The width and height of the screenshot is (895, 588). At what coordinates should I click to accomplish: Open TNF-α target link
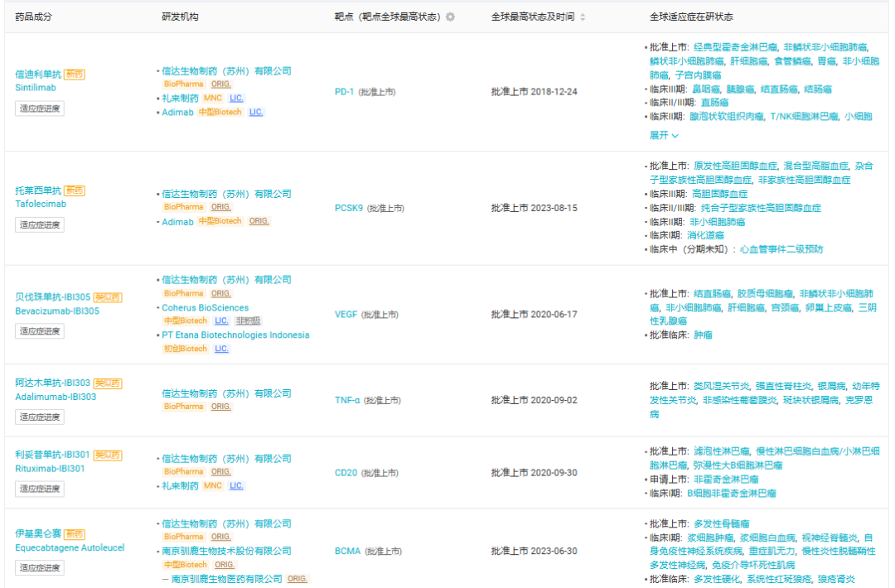tap(347, 400)
